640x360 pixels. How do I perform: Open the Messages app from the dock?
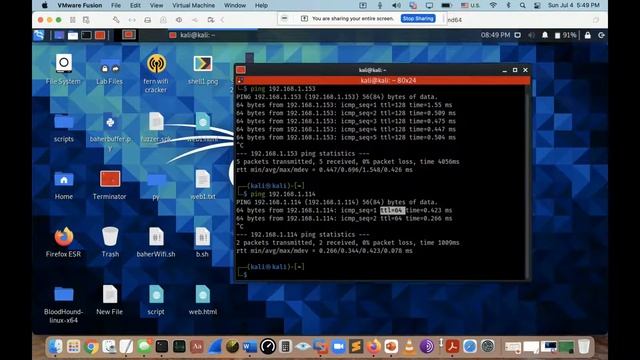[x=144, y=347]
